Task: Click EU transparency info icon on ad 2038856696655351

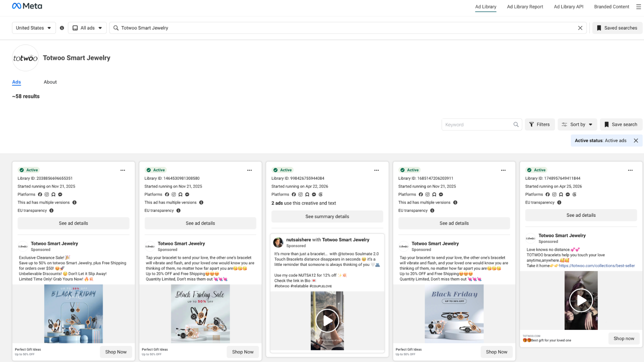Action: pyautogui.click(x=52, y=211)
